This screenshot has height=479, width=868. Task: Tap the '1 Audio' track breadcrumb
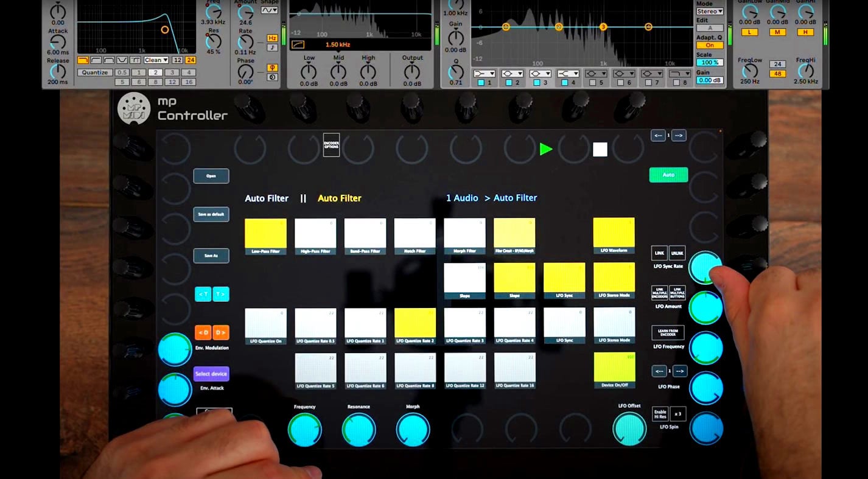click(x=462, y=198)
